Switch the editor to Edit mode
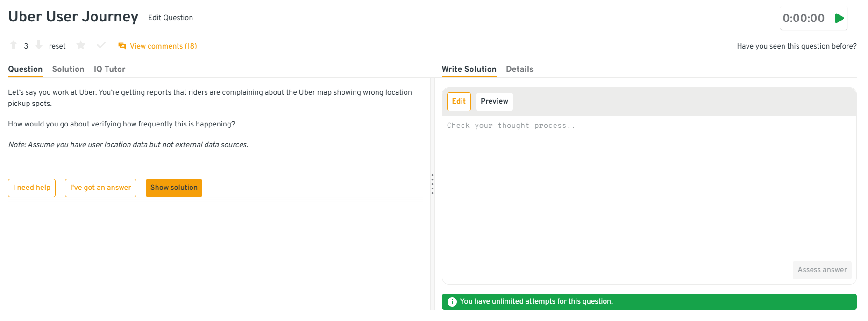 point(459,101)
